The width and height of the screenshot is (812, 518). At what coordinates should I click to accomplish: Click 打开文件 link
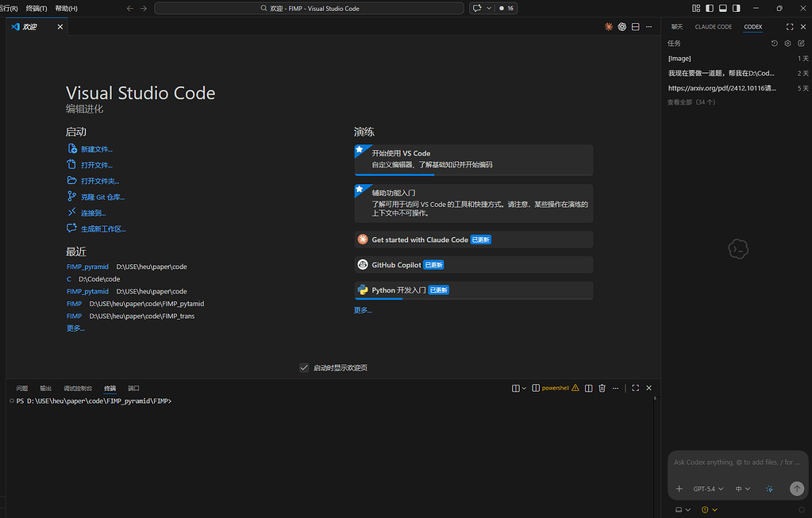(96, 165)
